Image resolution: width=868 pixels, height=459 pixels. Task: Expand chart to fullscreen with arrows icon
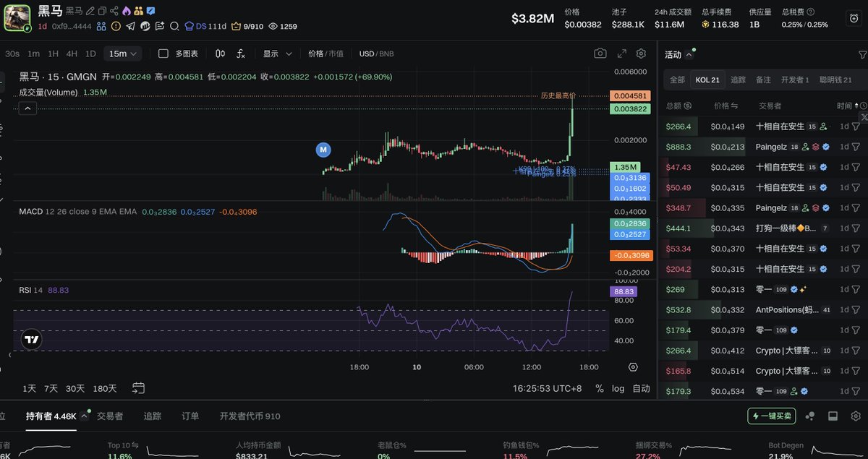coord(621,53)
